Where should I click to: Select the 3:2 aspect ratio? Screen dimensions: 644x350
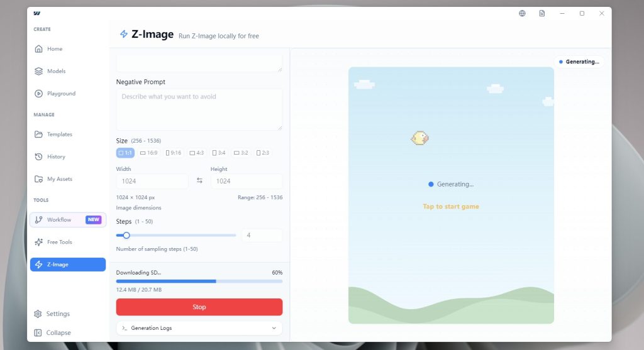241,153
